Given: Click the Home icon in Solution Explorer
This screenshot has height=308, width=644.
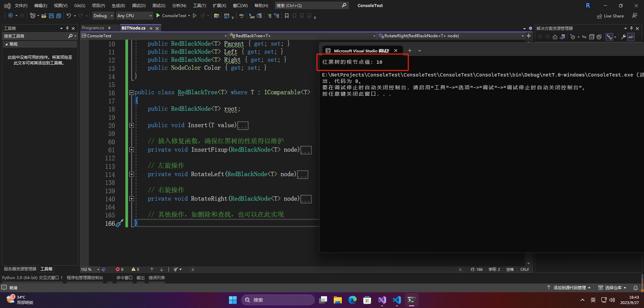Looking at the screenshot, I should pos(555,37).
